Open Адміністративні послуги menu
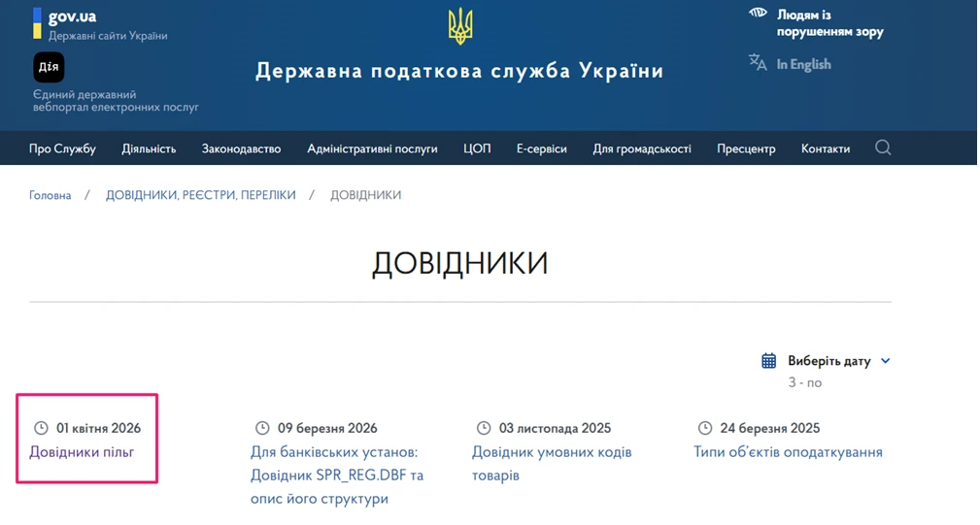980x525 pixels. coord(372,148)
